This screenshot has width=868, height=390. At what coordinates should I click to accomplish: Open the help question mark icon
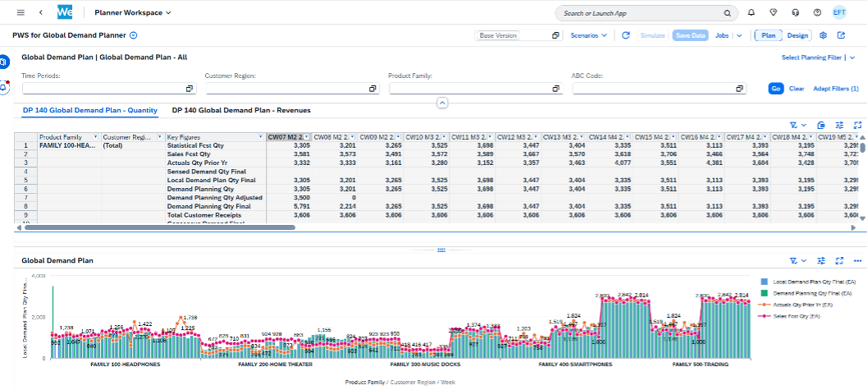816,13
